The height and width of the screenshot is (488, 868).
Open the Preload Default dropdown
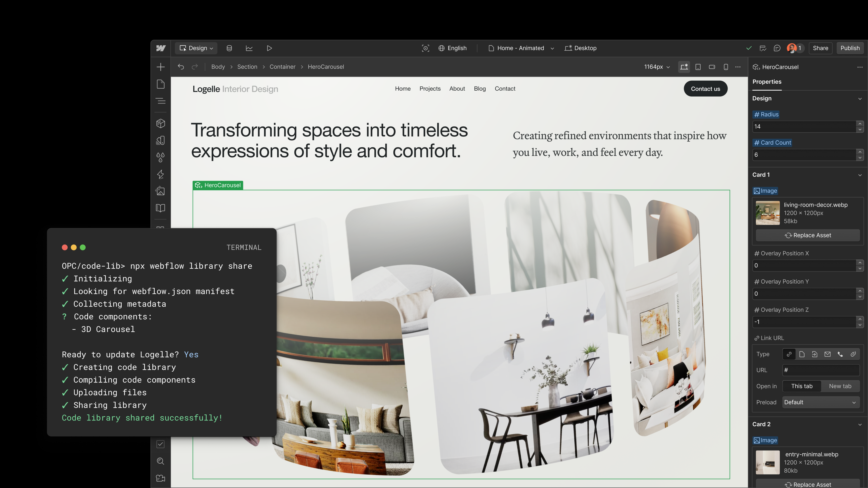click(x=820, y=402)
